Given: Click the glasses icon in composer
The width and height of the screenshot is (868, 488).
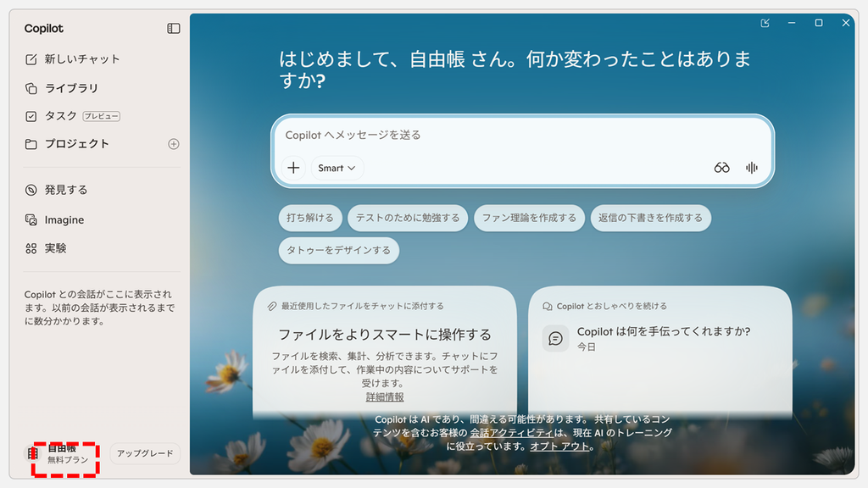Looking at the screenshot, I should coord(722,168).
